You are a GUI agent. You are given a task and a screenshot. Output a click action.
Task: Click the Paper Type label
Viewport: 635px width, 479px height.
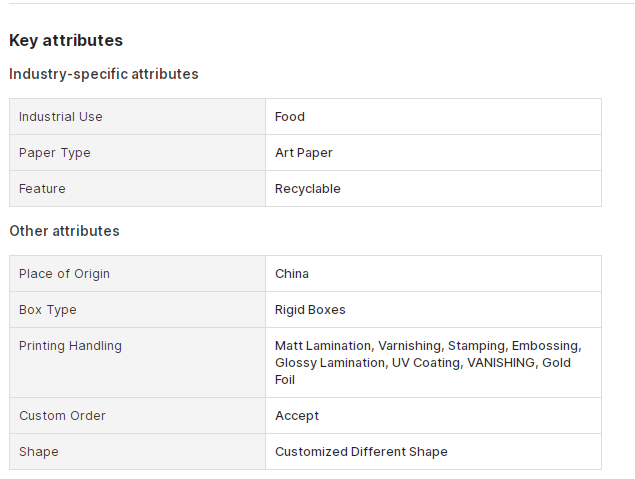point(55,153)
